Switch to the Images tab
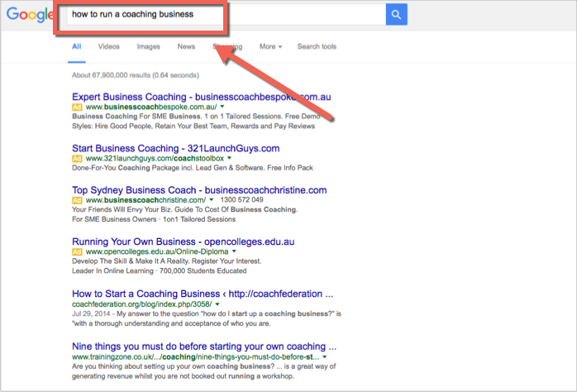 pos(148,47)
